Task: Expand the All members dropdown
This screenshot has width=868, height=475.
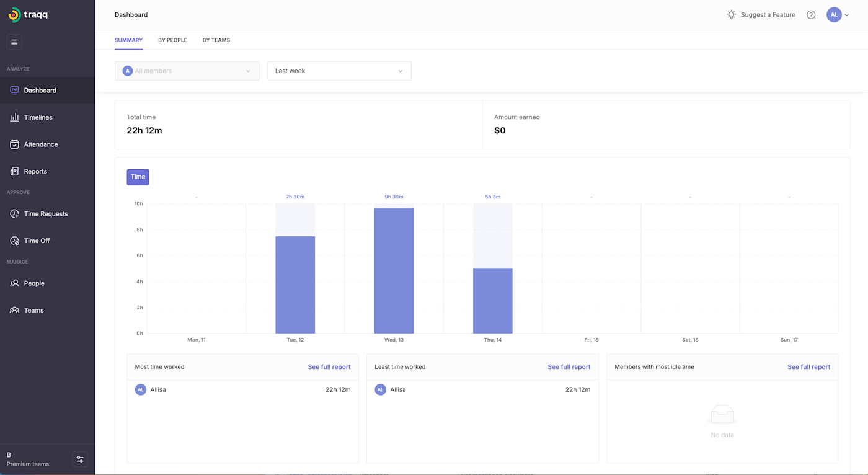Action: (x=187, y=71)
